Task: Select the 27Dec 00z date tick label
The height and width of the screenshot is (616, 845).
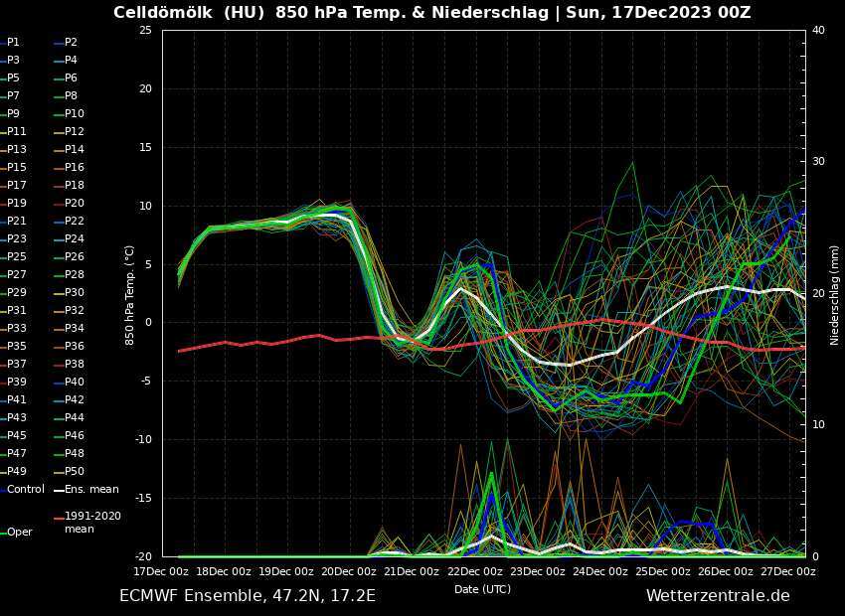Action: 787,572
